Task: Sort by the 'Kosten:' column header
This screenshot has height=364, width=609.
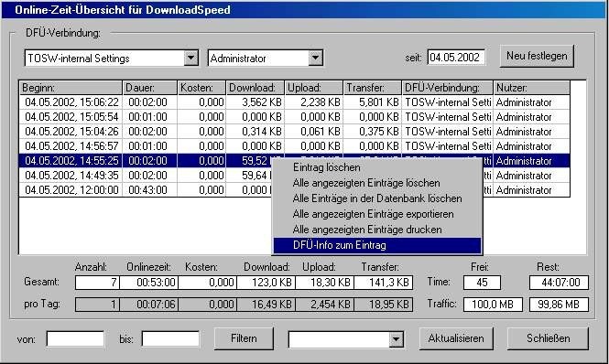Action: (201, 88)
